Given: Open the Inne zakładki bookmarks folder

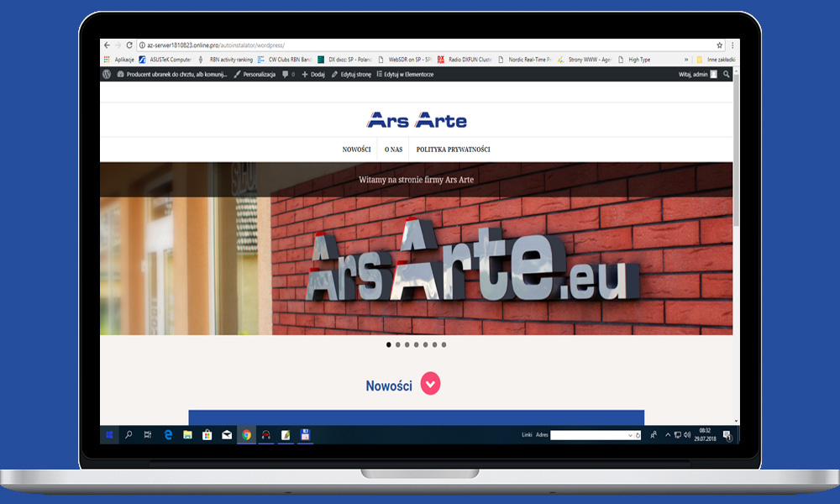Looking at the screenshot, I should pyautogui.click(x=716, y=60).
